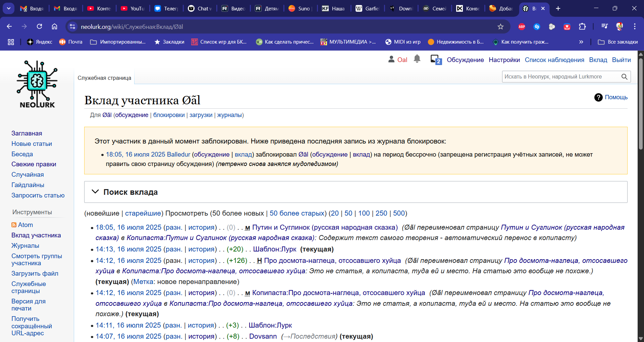Reload the page with the refresh icon
The image size is (644, 342).
pos(39,26)
